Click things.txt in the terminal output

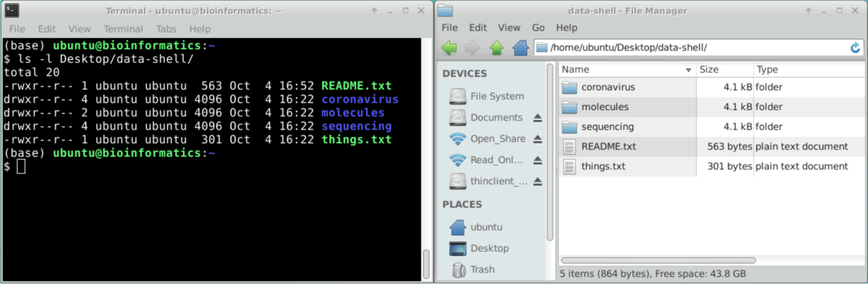click(x=356, y=140)
